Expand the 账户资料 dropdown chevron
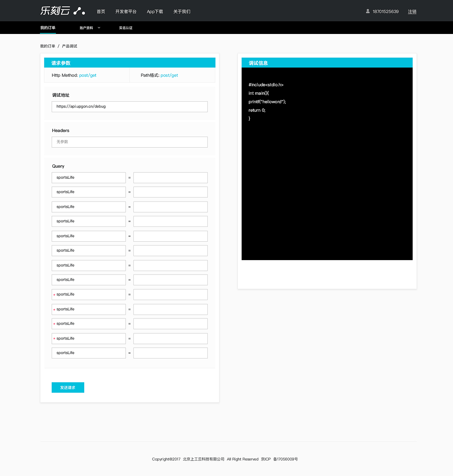This screenshot has height=476, width=453. pos(99,28)
